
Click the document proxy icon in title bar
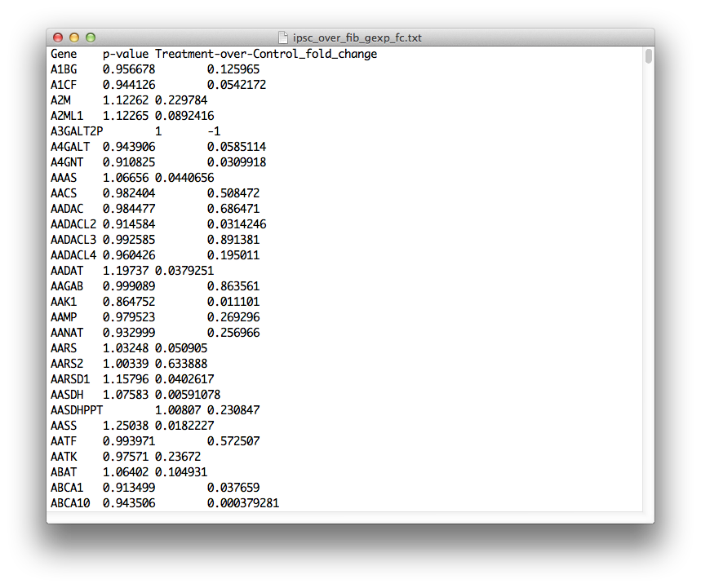pos(282,38)
